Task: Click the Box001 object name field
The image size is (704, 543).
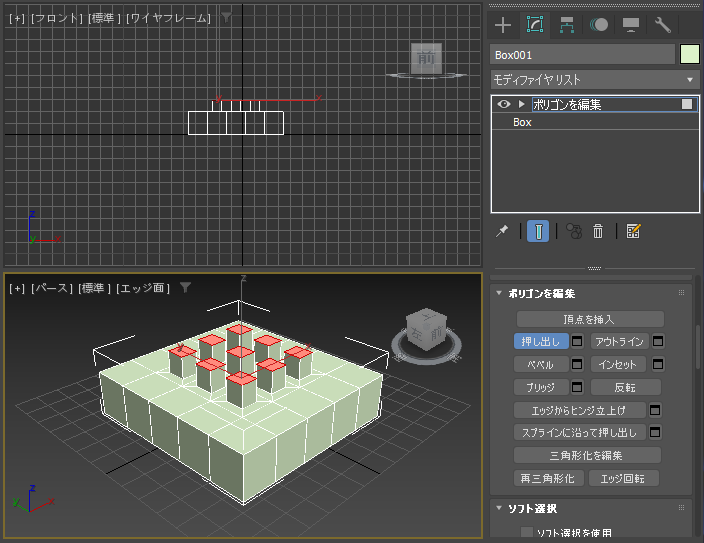Action: [582, 55]
